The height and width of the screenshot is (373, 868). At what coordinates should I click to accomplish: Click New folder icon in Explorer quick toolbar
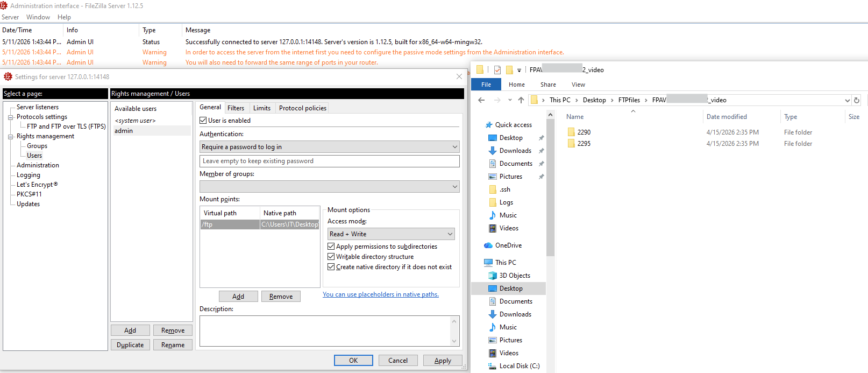(509, 70)
